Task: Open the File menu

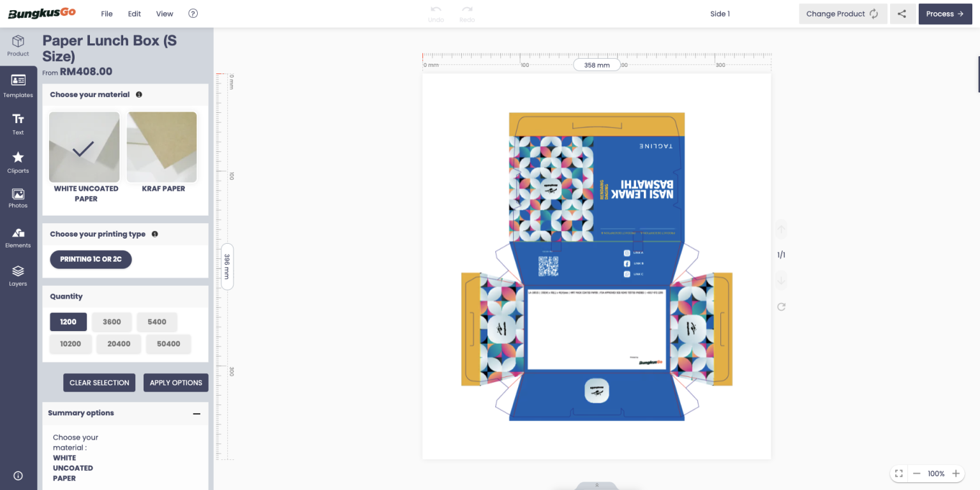Action: [107, 14]
